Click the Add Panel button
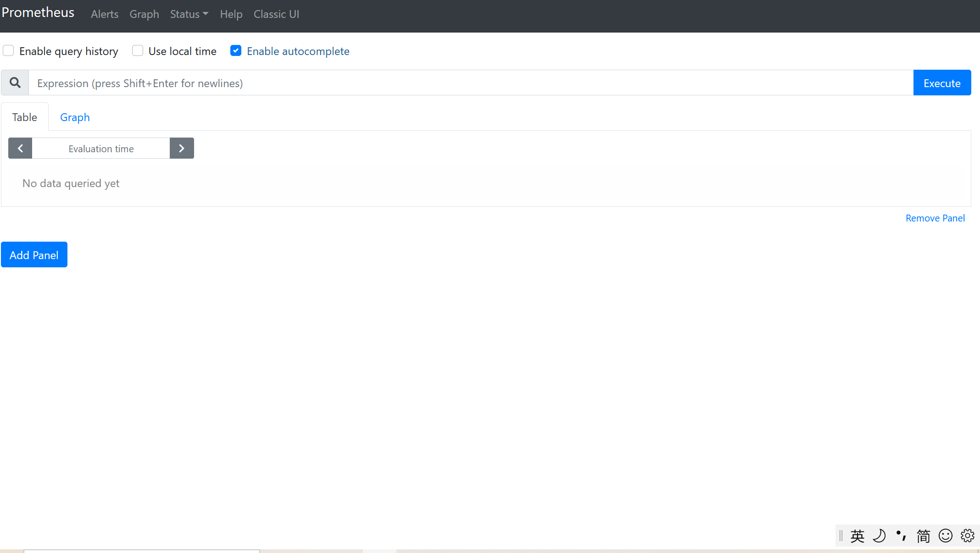The height and width of the screenshot is (553, 980). (x=34, y=255)
